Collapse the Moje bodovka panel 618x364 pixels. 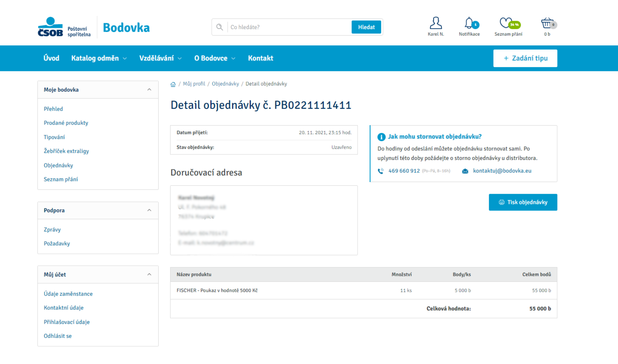(149, 90)
